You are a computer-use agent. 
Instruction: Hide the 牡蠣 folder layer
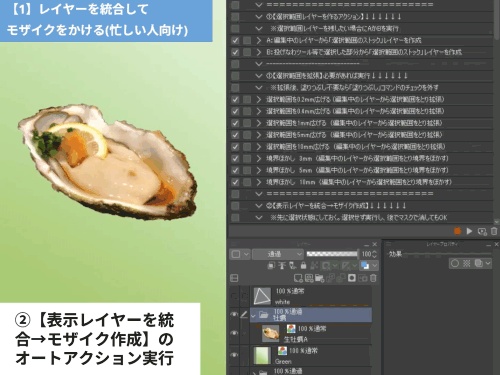234,314
